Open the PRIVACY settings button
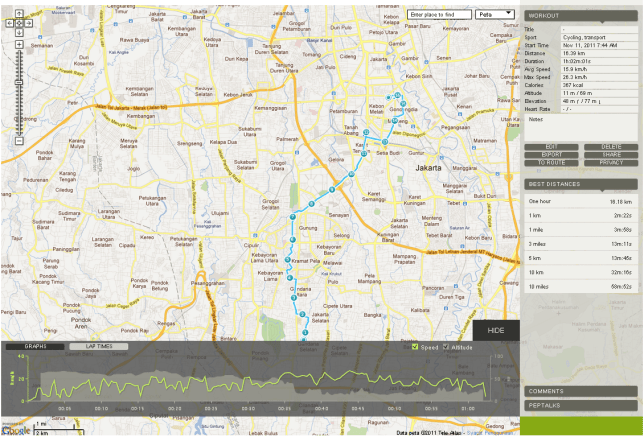Image resolution: width=644 pixels, height=441 pixels. [x=611, y=163]
